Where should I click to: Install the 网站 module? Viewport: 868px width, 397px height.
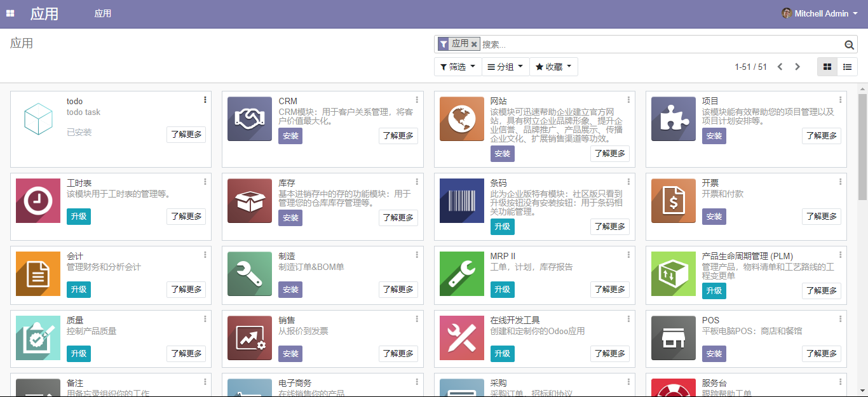(502, 154)
